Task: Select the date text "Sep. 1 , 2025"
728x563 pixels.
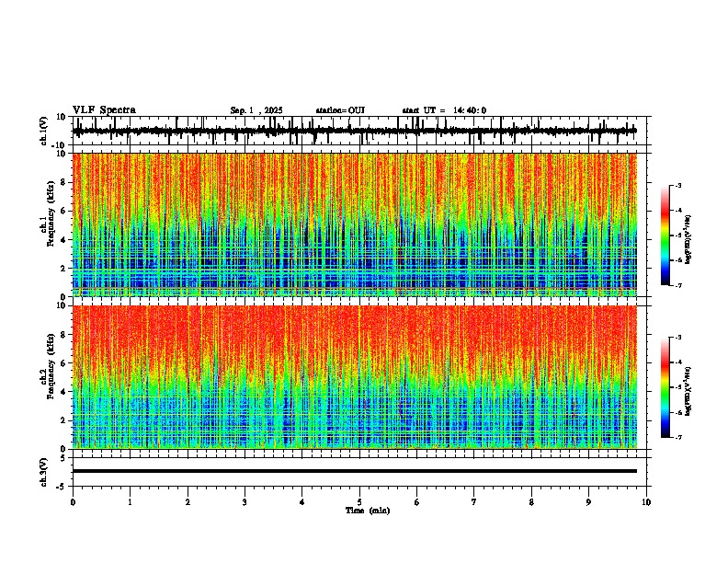Action: coord(256,110)
